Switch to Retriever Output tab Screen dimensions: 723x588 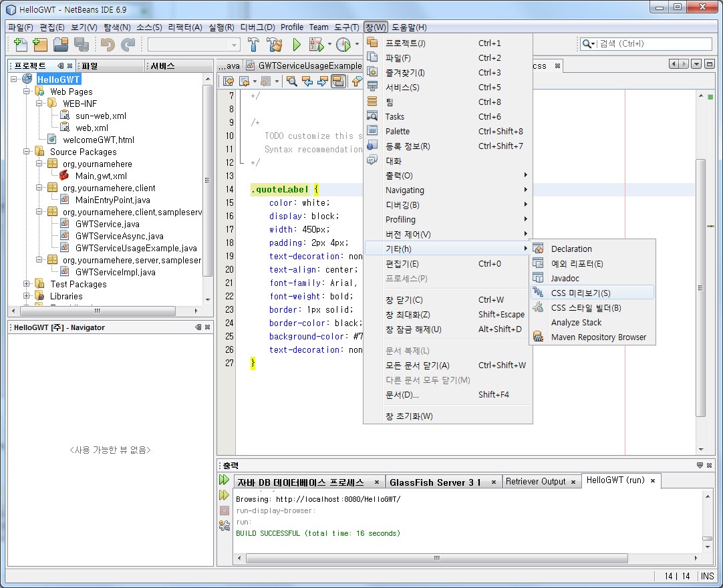(535, 482)
